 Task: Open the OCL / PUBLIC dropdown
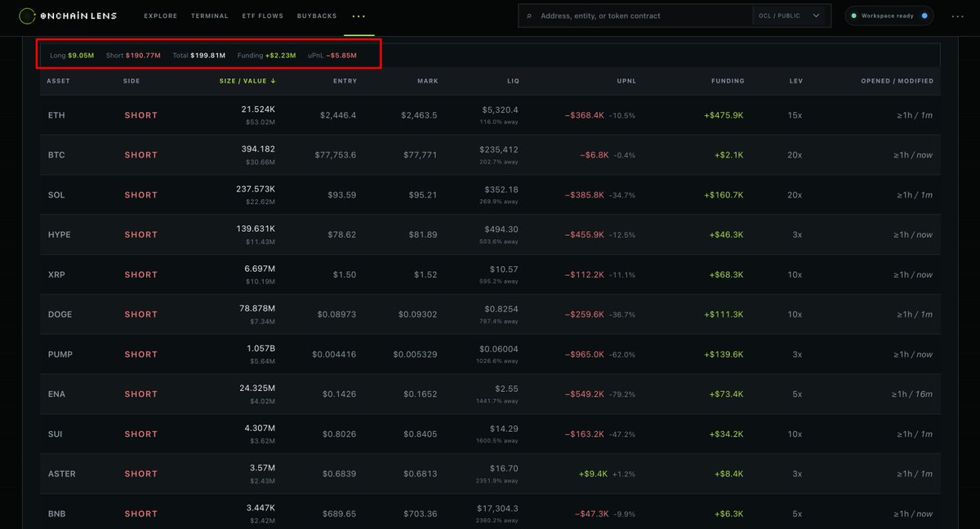791,16
